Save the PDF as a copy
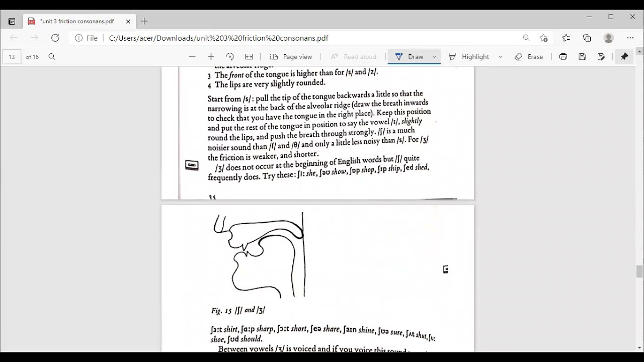 pos(601,57)
